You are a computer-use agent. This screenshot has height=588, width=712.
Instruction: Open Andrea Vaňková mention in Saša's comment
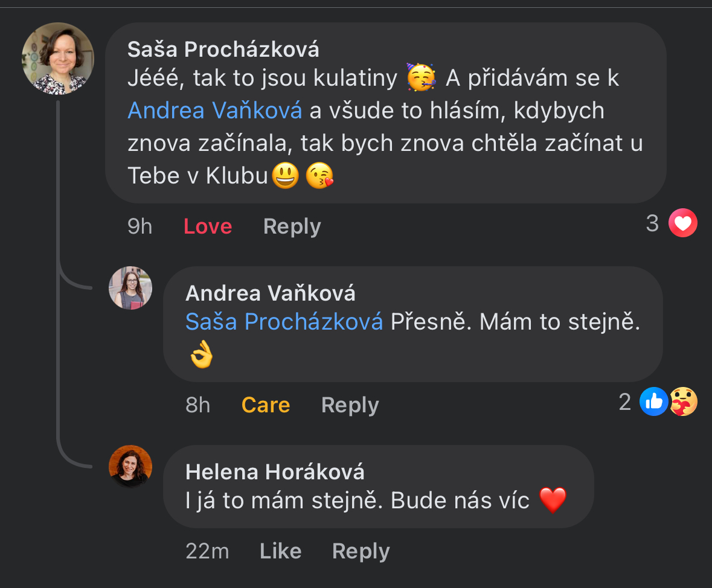pos(215,110)
